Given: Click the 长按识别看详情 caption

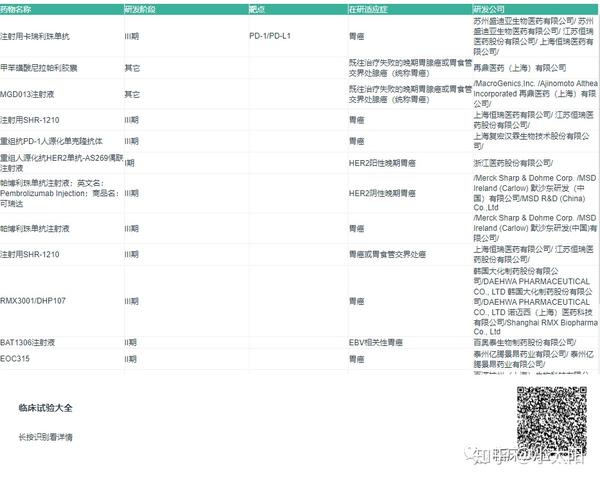Looking at the screenshot, I should coord(46,437).
